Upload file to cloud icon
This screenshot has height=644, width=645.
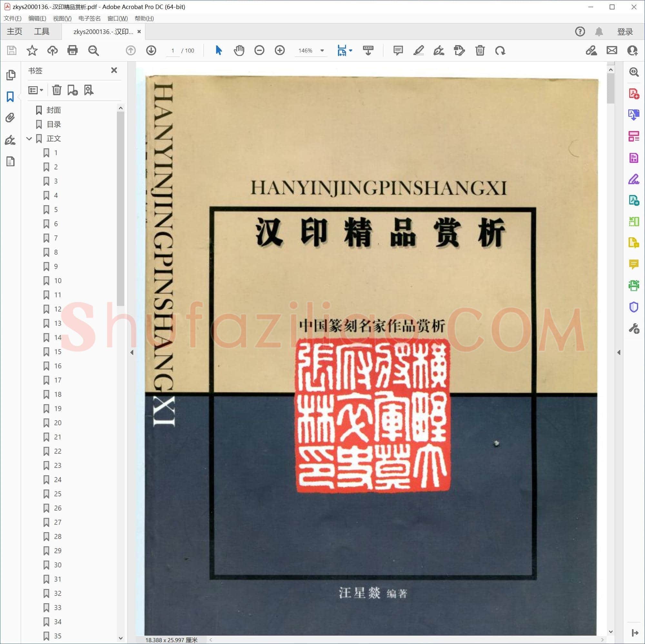53,50
